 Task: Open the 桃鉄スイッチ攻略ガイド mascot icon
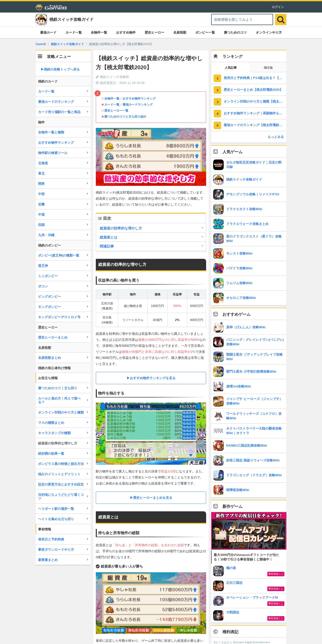coord(41,20)
